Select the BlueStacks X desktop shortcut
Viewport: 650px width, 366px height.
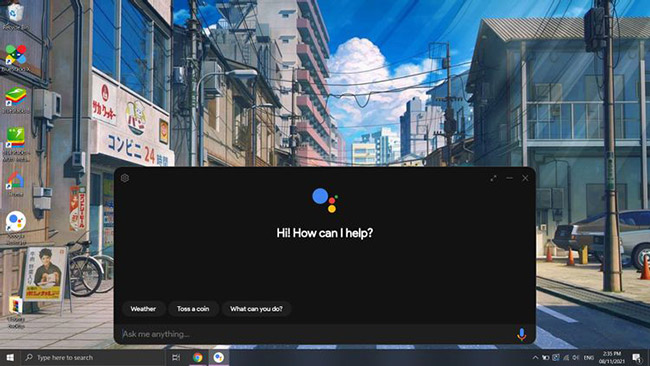click(16, 59)
